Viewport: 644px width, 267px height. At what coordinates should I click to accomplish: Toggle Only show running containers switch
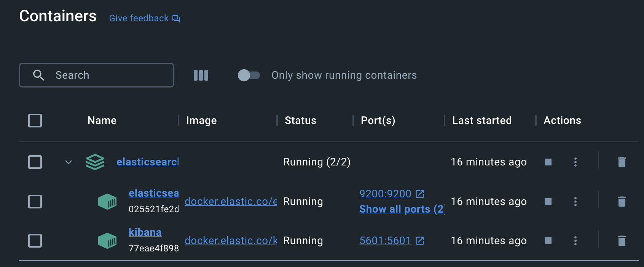249,75
